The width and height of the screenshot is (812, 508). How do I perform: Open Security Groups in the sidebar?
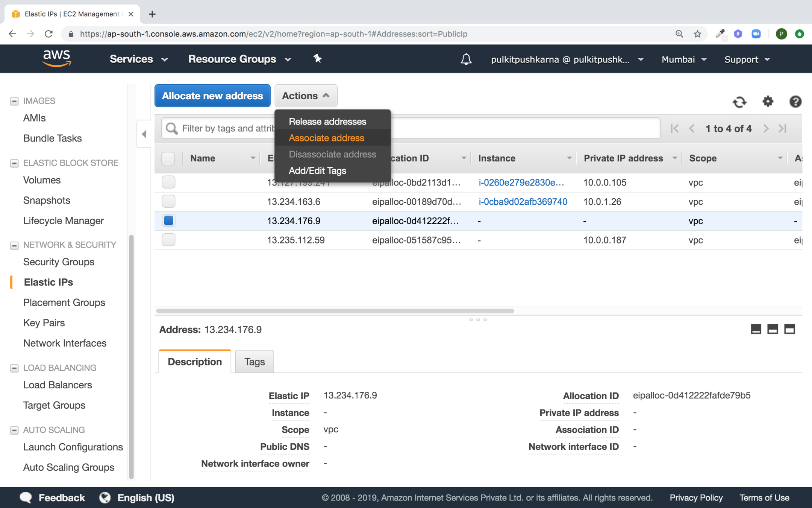pyautogui.click(x=59, y=262)
